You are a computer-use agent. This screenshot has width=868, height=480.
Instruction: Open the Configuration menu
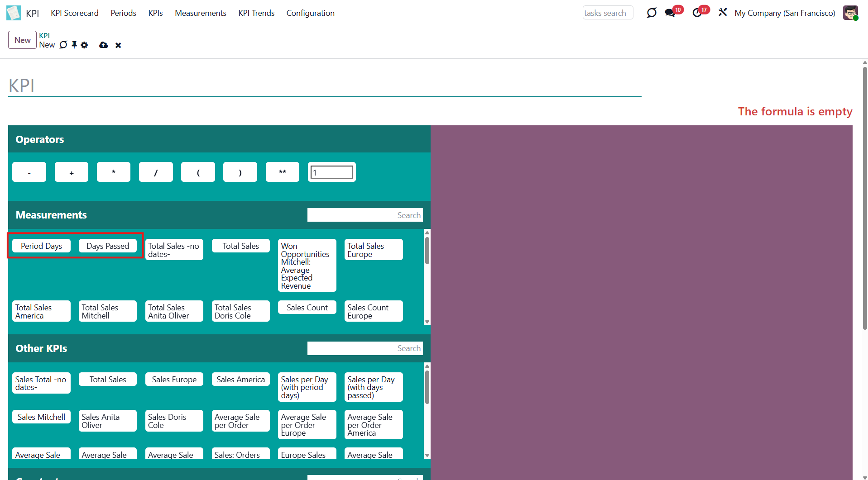point(310,13)
